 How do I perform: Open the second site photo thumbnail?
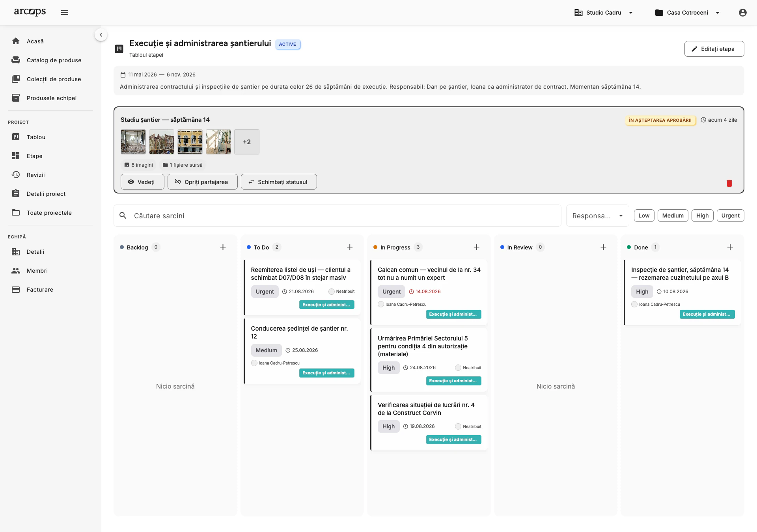pos(162,142)
